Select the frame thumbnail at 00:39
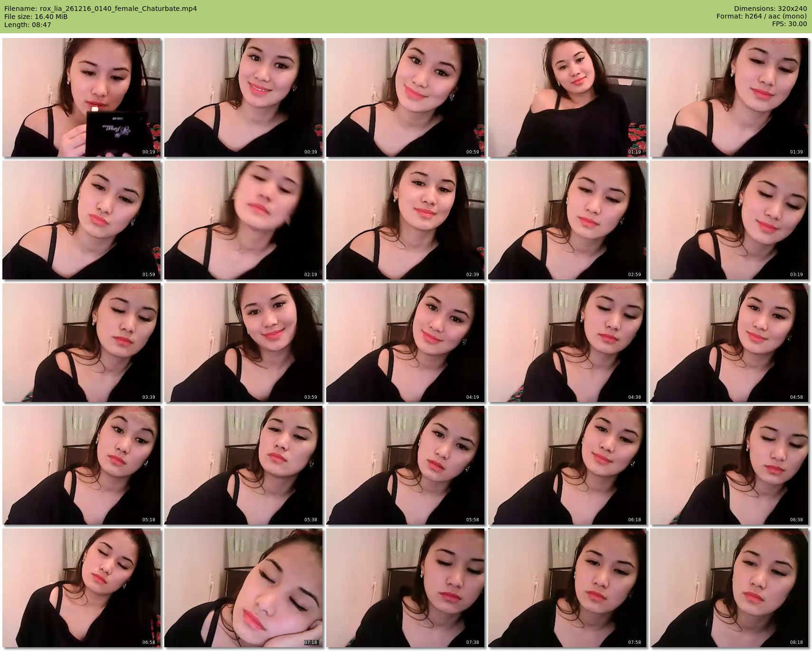812x651 pixels. (243, 97)
